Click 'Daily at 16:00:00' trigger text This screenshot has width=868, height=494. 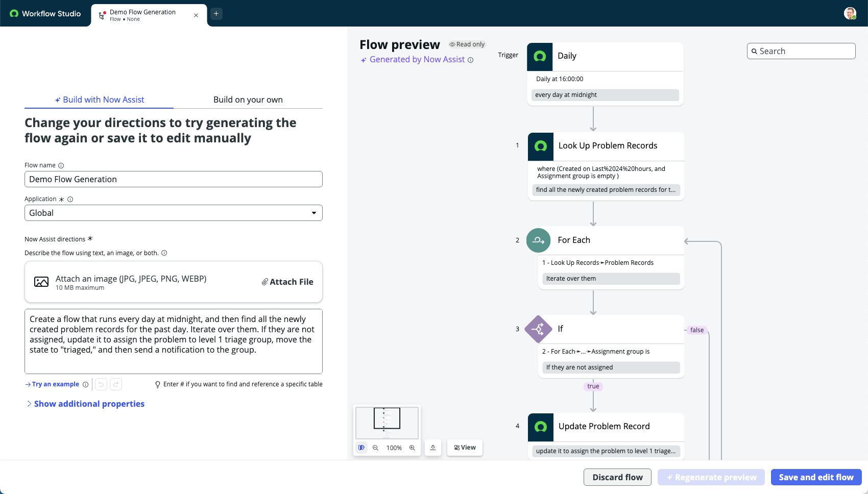coord(560,79)
